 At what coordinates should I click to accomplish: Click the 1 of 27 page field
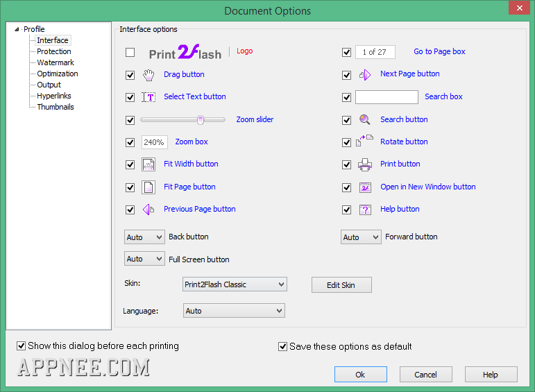375,52
